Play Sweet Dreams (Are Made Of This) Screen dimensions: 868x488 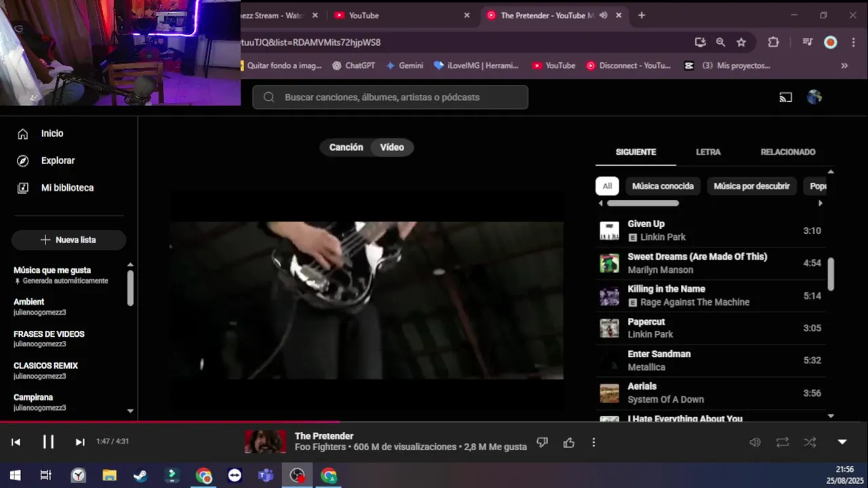(x=711, y=263)
